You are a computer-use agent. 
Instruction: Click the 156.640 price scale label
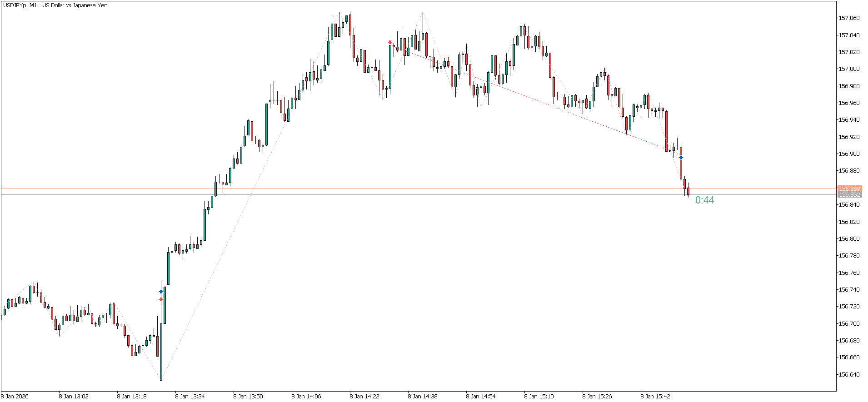point(849,375)
